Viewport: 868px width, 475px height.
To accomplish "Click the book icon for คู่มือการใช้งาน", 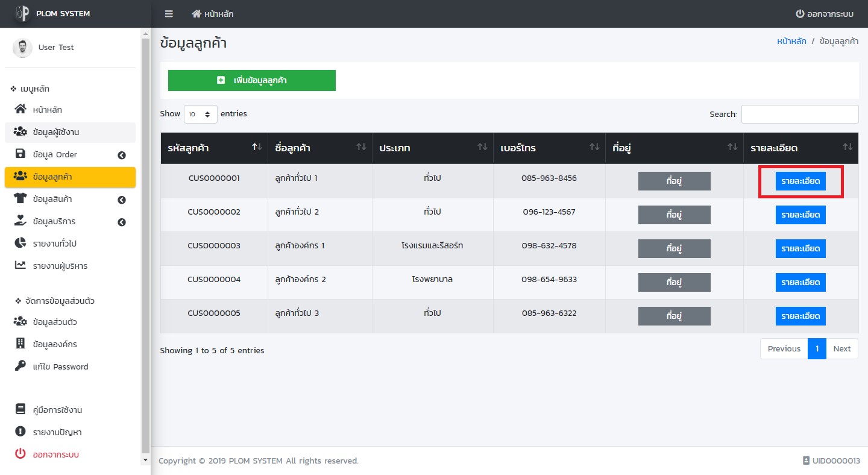I will [20, 409].
